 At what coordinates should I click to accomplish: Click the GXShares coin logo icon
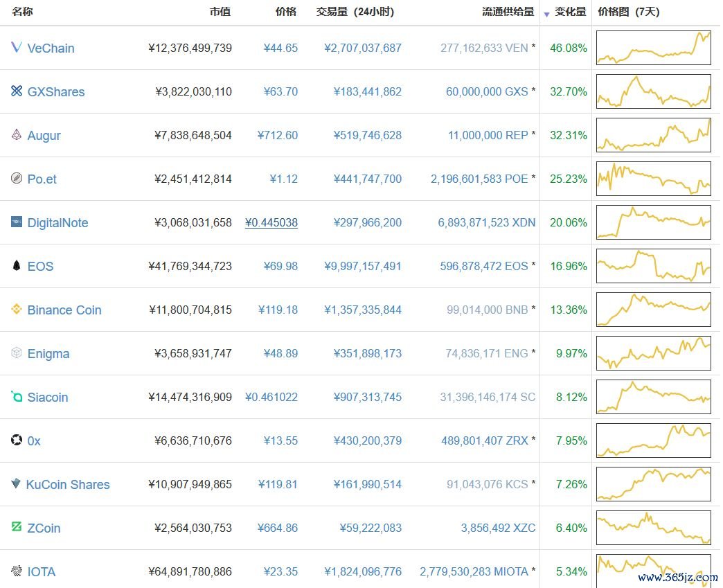(17, 91)
